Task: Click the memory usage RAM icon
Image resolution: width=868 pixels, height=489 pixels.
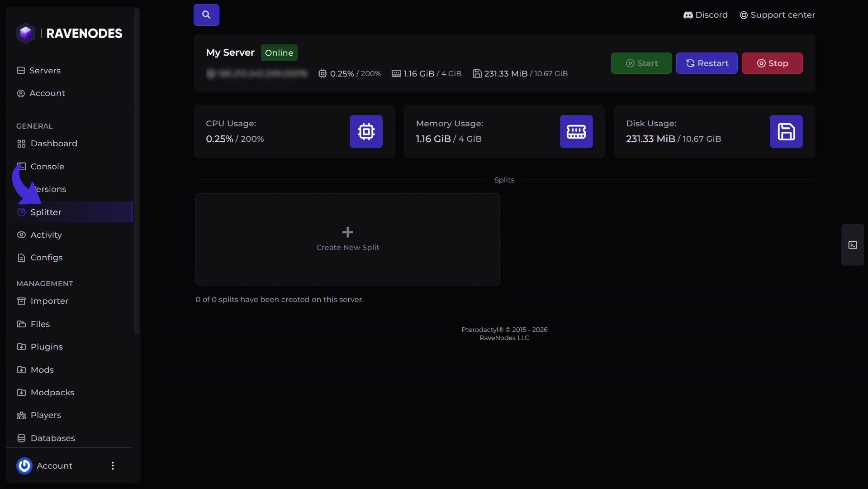Action: [576, 131]
